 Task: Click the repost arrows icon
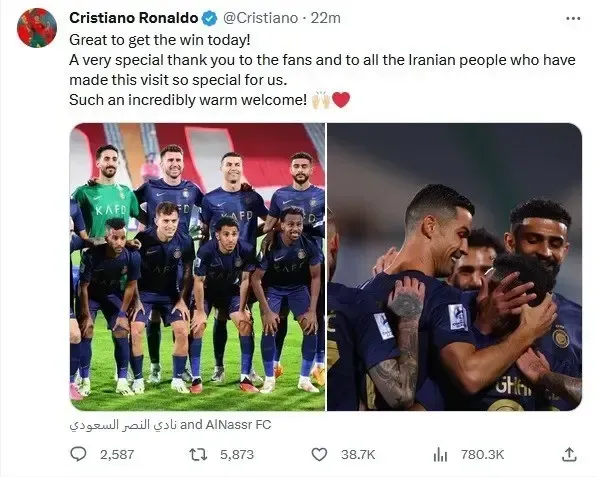click(x=198, y=455)
